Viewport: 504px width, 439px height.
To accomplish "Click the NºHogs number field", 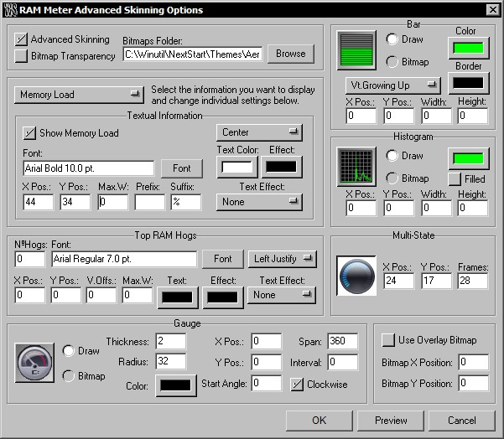I will point(30,259).
